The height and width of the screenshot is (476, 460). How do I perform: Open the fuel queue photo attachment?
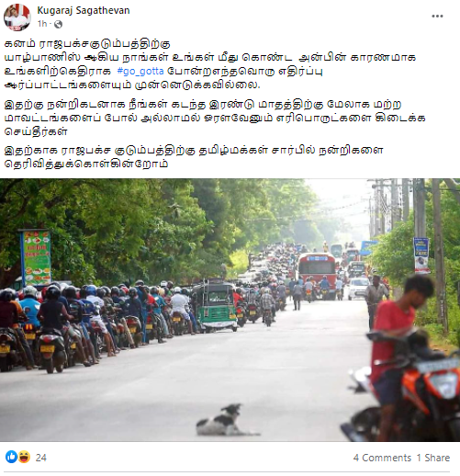click(x=230, y=310)
